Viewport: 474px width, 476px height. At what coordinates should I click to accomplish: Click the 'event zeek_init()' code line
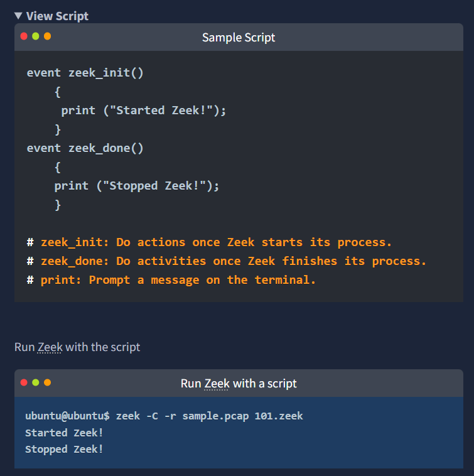coord(85,73)
